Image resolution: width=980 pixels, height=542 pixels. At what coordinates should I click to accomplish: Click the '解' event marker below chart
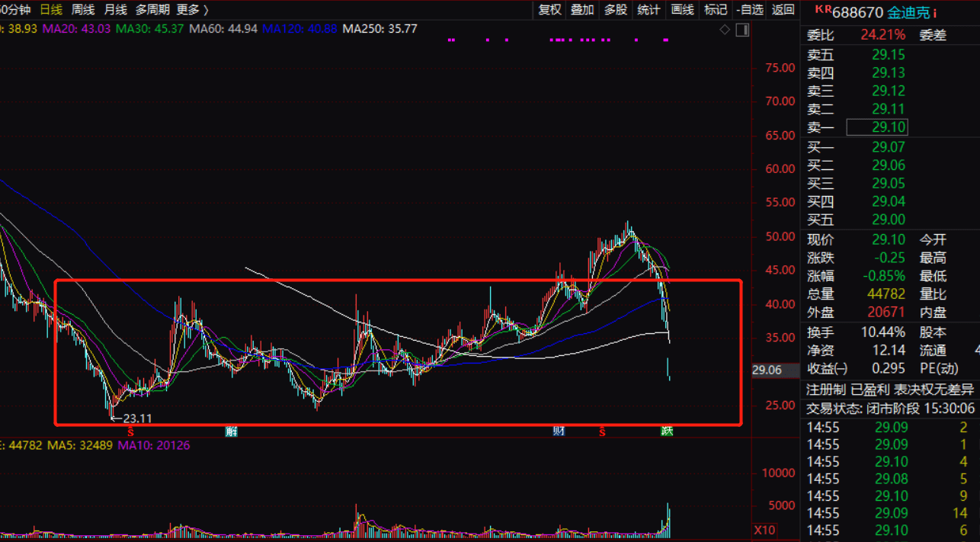click(x=231, y=431)
